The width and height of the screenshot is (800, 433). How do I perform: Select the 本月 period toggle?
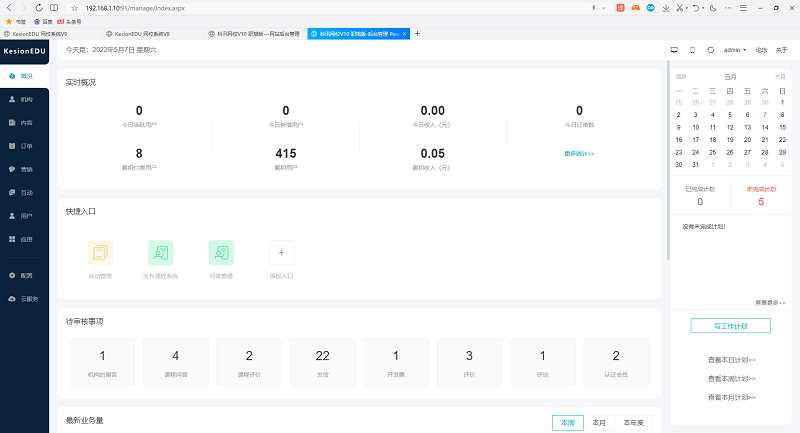pos(598,423)
